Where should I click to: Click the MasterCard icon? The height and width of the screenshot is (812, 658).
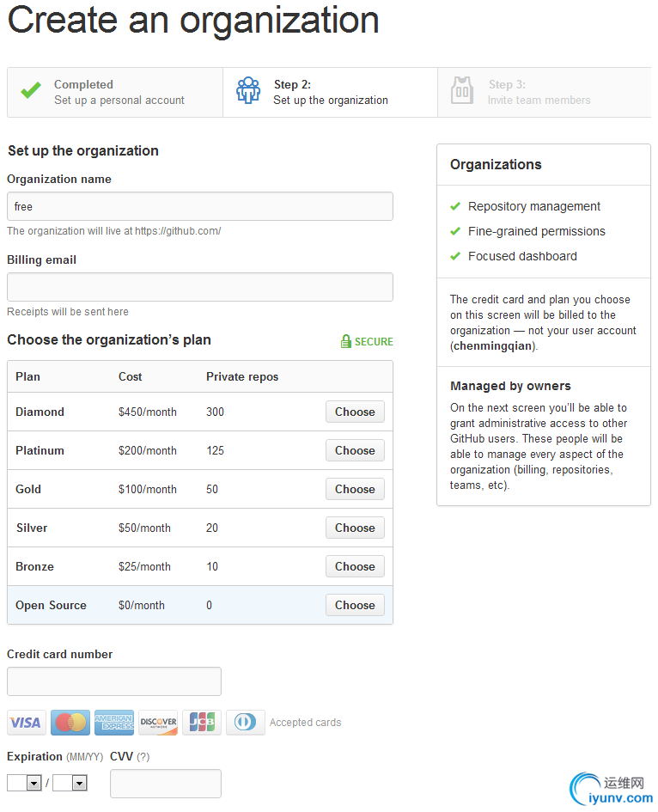[x=70, y=723]
